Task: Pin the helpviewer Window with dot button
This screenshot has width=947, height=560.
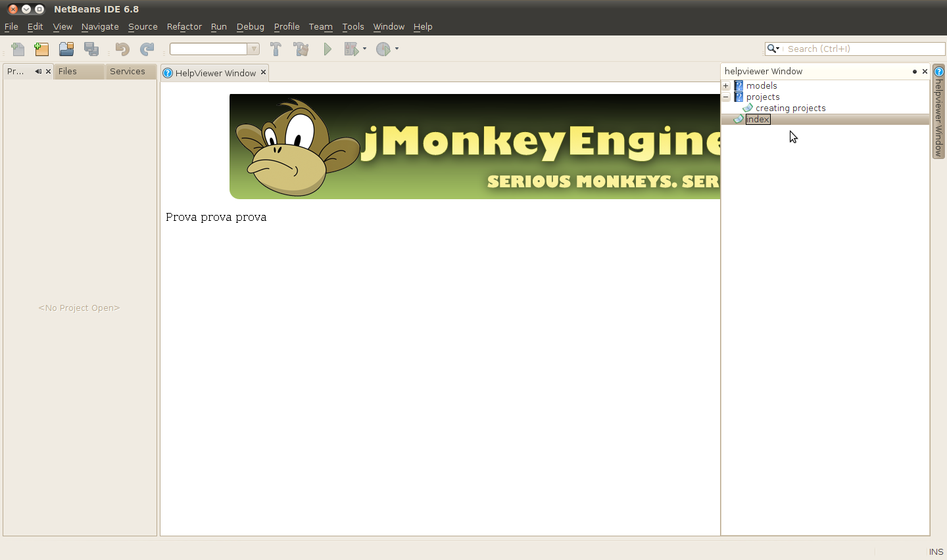Action: 914,71
